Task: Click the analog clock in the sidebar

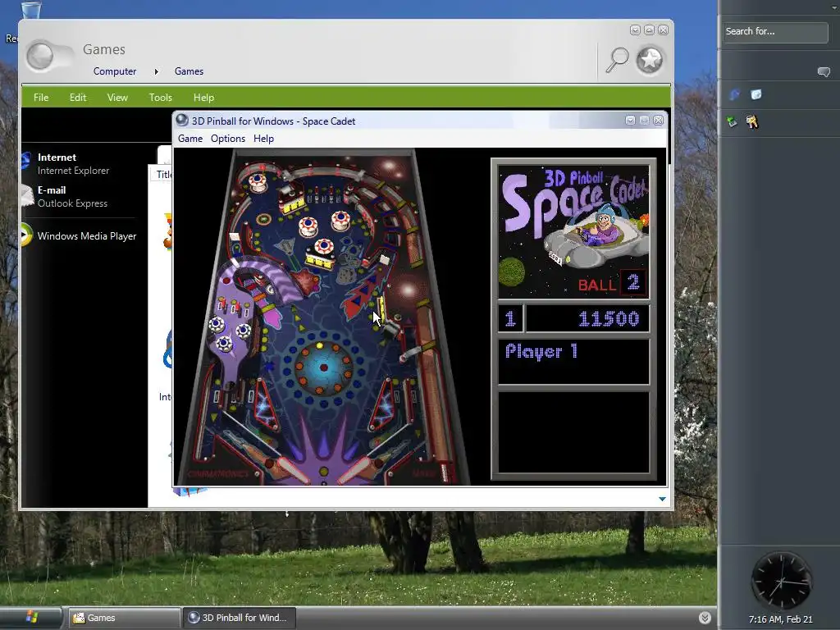Action: (x=781, y=581)
